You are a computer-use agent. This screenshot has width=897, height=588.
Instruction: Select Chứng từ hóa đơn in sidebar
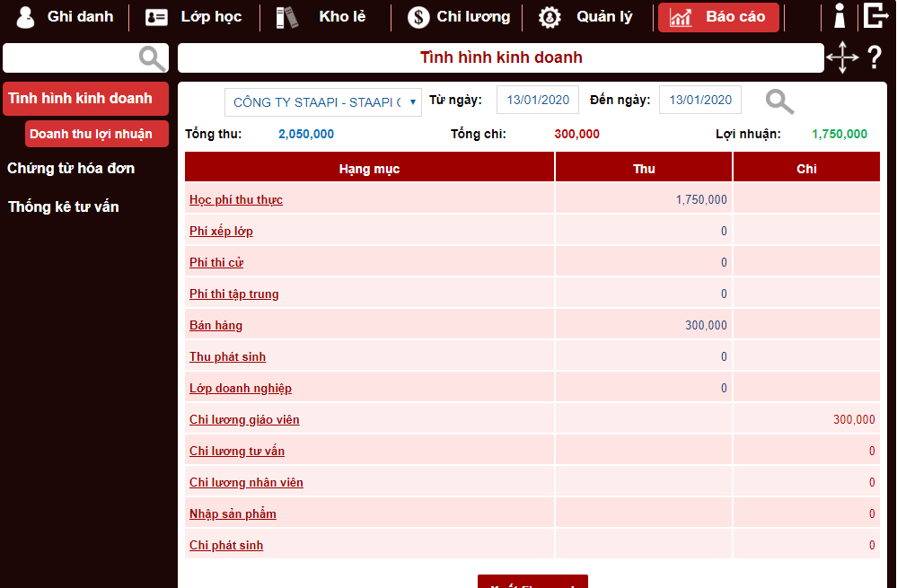71,169
